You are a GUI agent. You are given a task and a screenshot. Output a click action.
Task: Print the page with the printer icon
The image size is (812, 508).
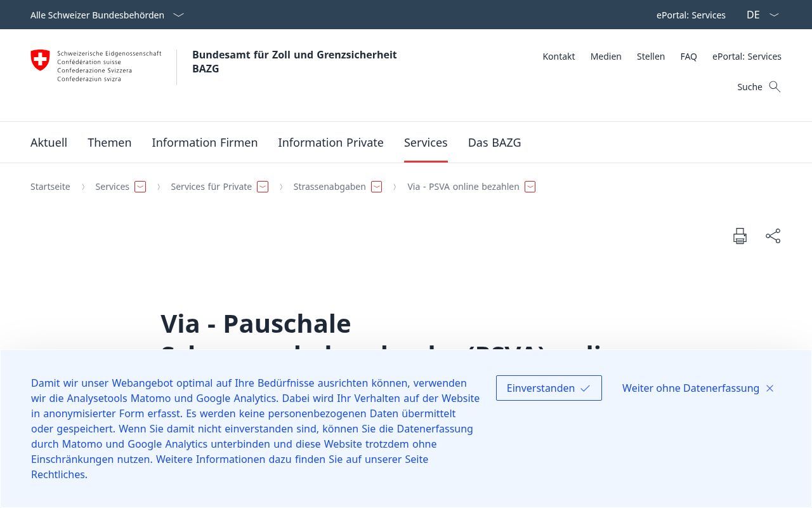[x=740, y=236]
